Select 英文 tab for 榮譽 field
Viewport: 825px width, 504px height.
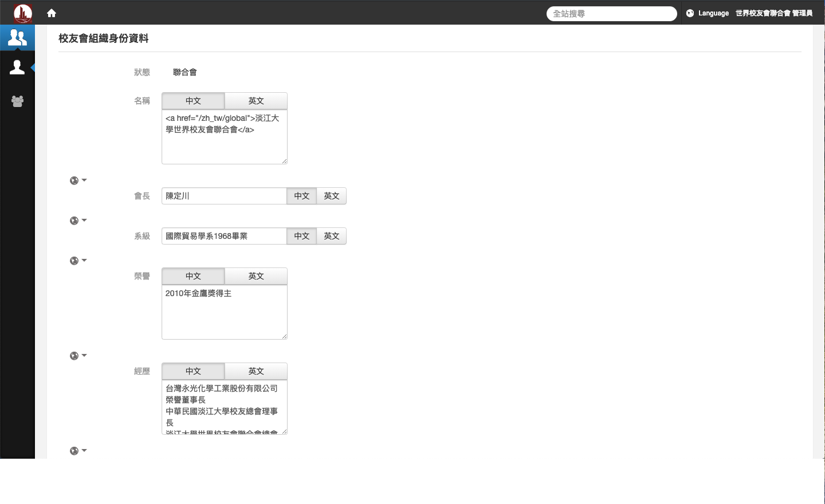256,276
